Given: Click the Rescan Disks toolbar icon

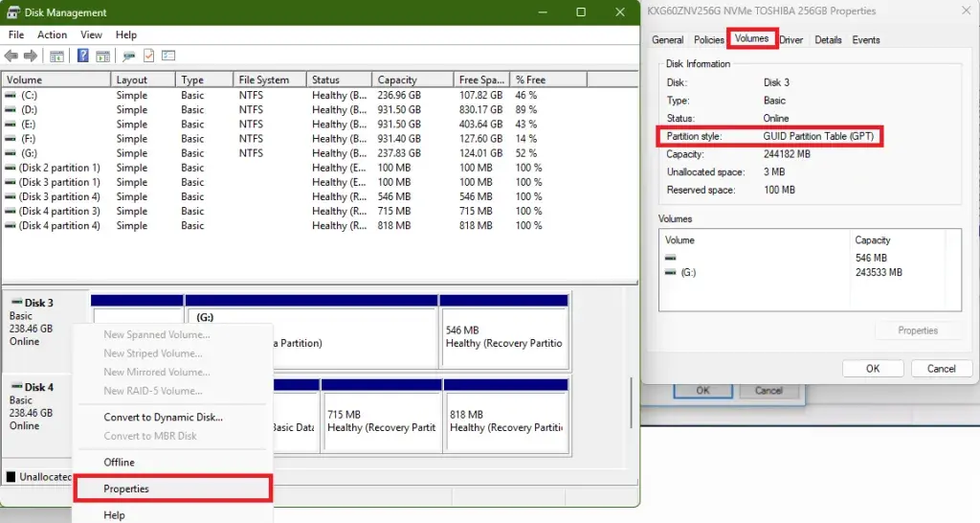Looking at the screenshot, I should (x=128, y=56).
